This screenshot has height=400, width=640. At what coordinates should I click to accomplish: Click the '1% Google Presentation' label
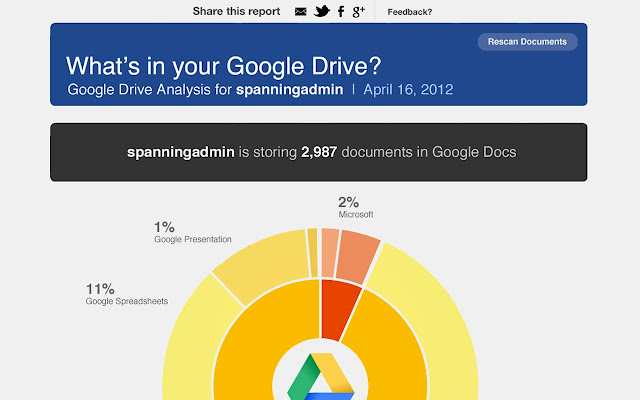tap(193, 232)
